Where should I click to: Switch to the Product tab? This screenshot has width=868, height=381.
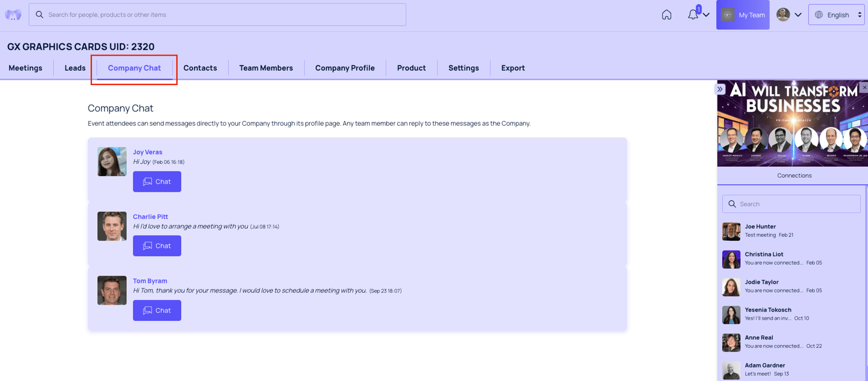[x=411, y=68]
